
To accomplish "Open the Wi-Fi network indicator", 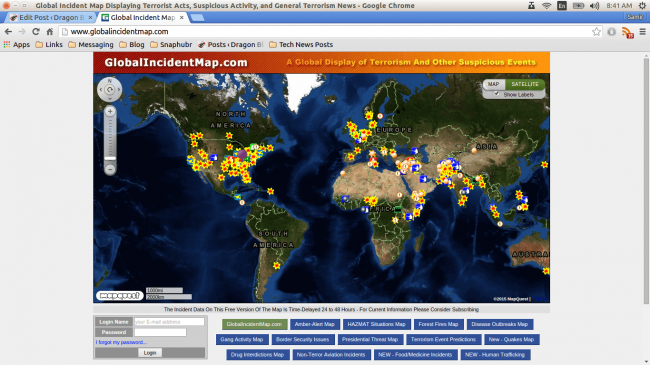I will tap(546, 5).
